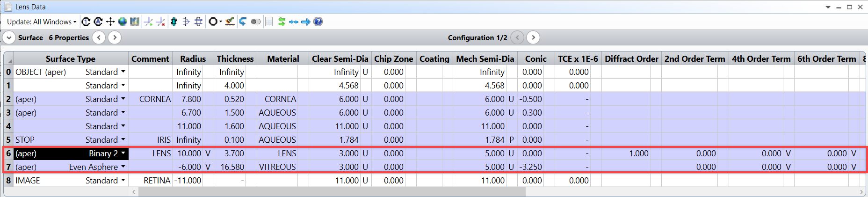Open the dropdown arrow beside the circle icon
The height and width of the screenshot is (197, 868).
pos(221,22)
